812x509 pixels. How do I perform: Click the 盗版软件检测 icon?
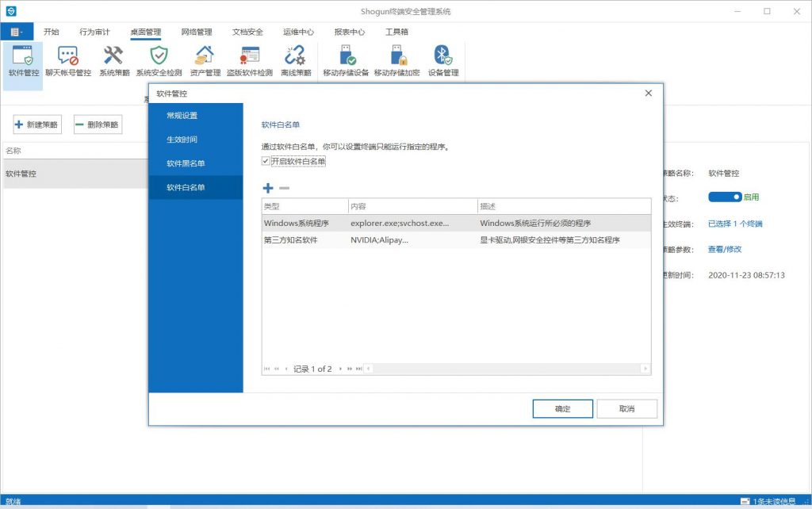click(x=249, y=57)
